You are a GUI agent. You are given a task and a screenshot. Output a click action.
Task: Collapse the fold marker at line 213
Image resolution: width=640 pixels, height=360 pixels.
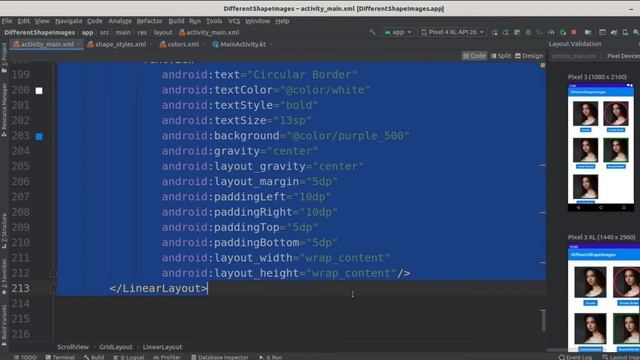[53, 289]
